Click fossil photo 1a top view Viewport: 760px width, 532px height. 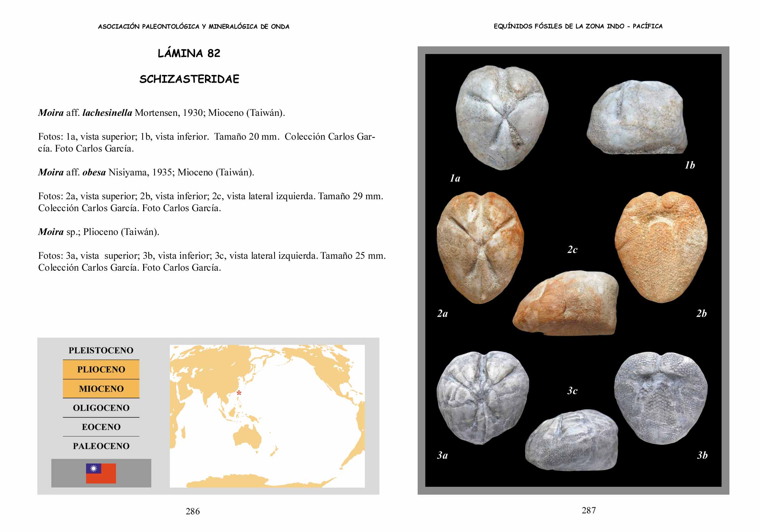point(502,117)
